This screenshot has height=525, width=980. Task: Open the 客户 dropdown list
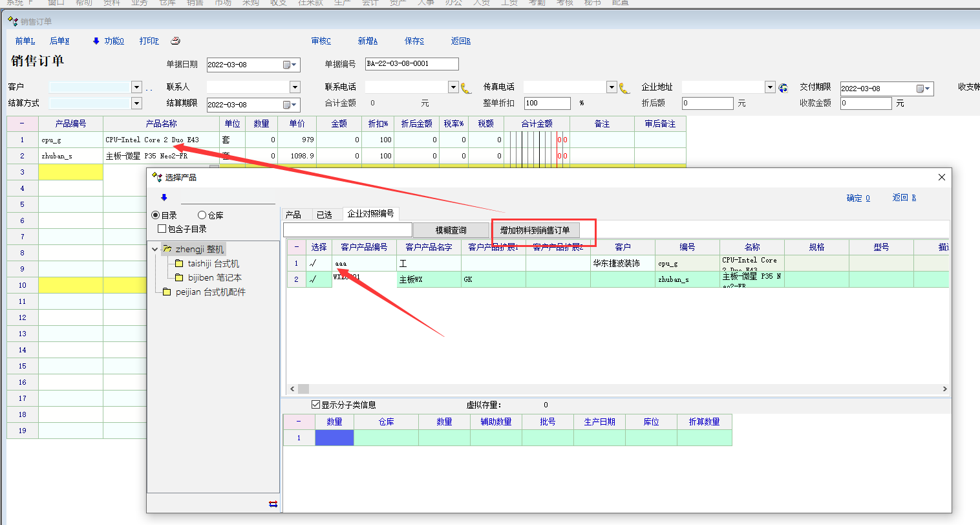(x=136, y=87)
